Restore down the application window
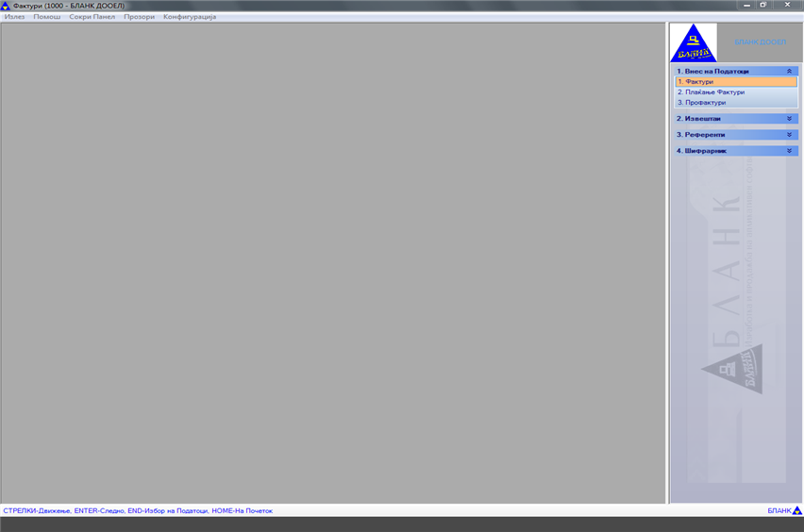This screenshot has width=804, height=532. click(762, 6)
